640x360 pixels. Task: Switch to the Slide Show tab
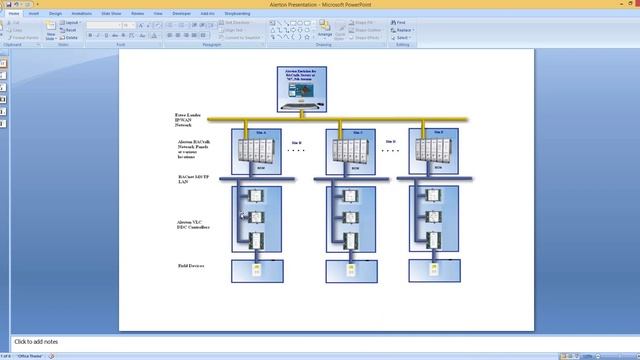click(111, 13)
